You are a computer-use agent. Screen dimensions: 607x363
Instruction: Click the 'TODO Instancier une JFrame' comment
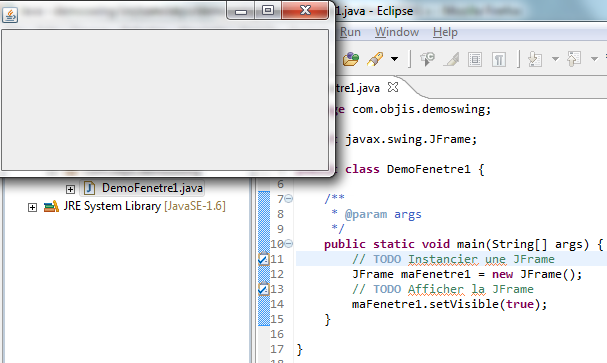[463, 259]
